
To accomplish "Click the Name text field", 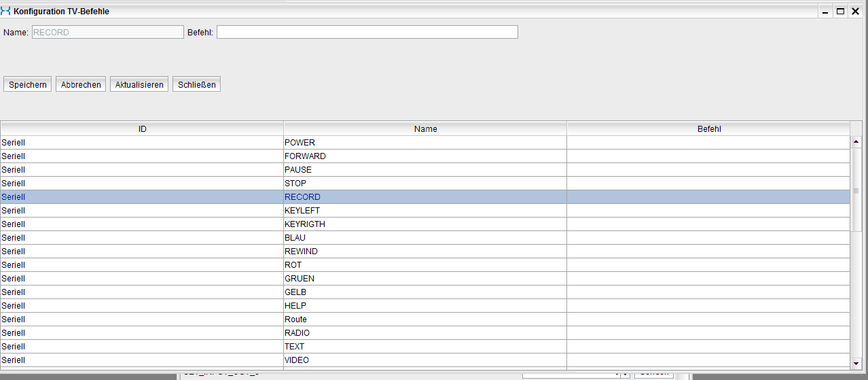I will (107, 32).
